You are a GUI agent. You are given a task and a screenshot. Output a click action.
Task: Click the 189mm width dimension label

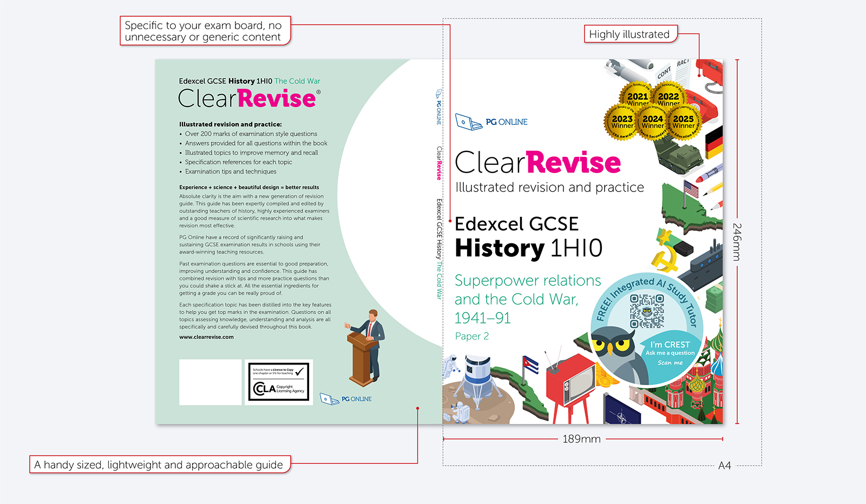pos(581,439)
